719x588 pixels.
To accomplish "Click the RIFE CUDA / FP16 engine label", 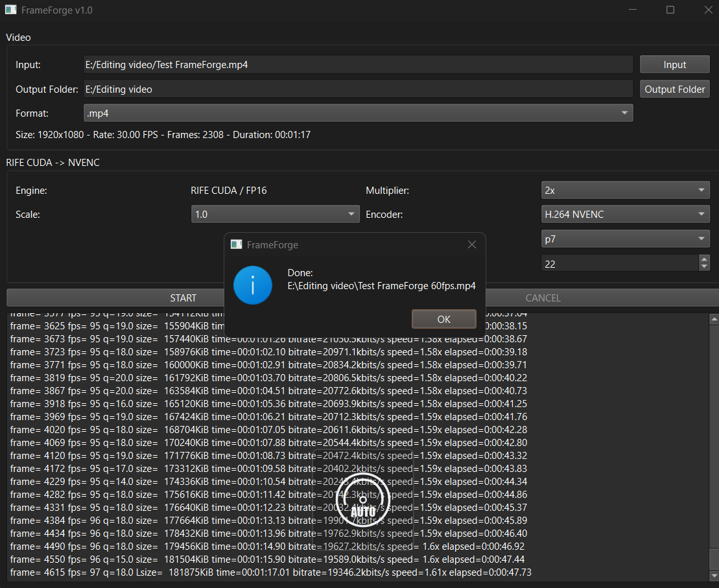I will coord(228,191).
